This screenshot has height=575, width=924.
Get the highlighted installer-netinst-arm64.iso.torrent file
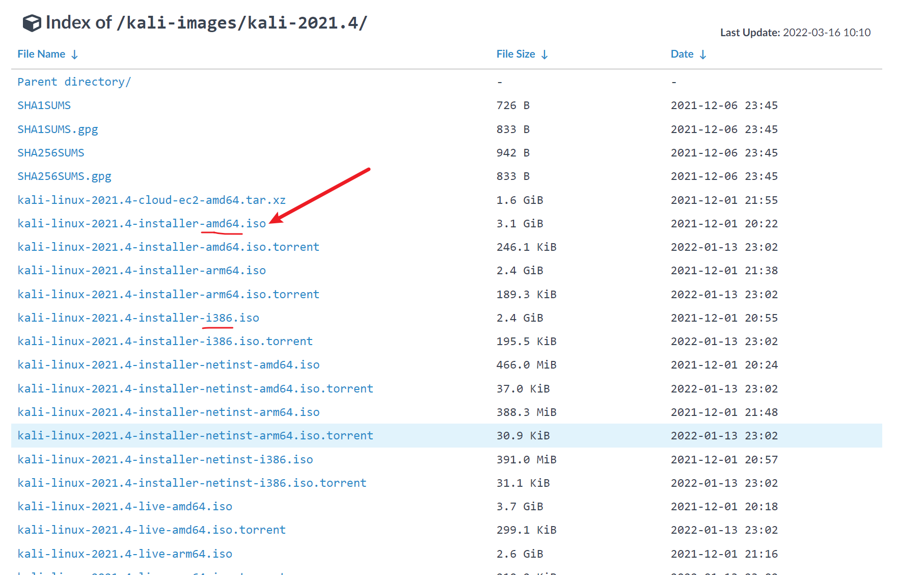[196, 435]
